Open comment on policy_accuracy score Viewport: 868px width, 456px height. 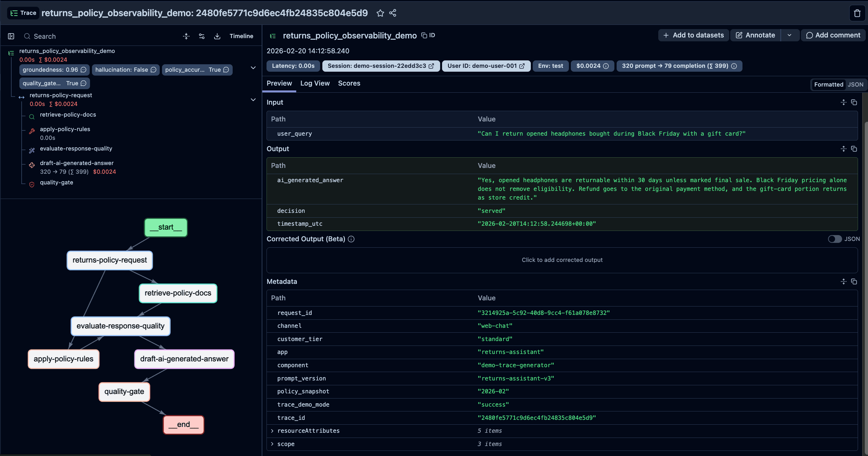[x=226, y=70]
